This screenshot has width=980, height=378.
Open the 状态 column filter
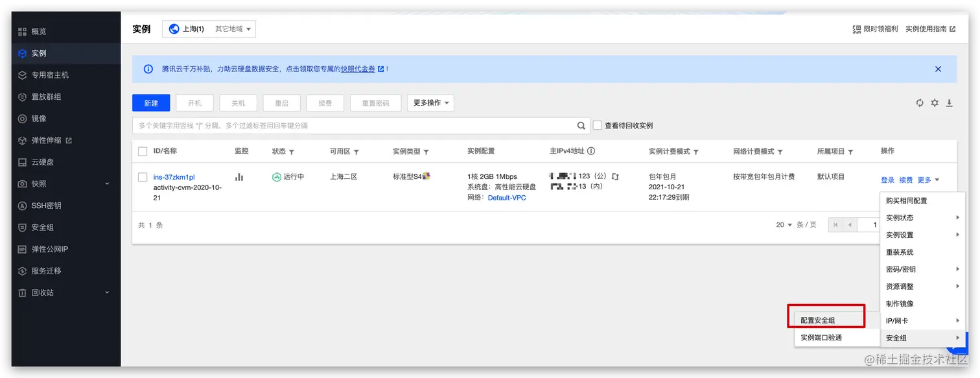coord(292,152)
